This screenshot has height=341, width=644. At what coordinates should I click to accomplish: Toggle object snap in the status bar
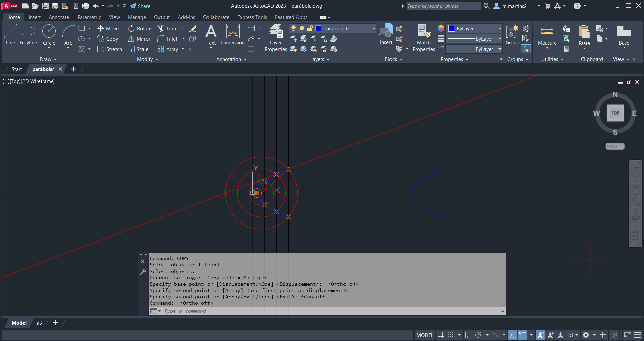[x=523, y=335]
